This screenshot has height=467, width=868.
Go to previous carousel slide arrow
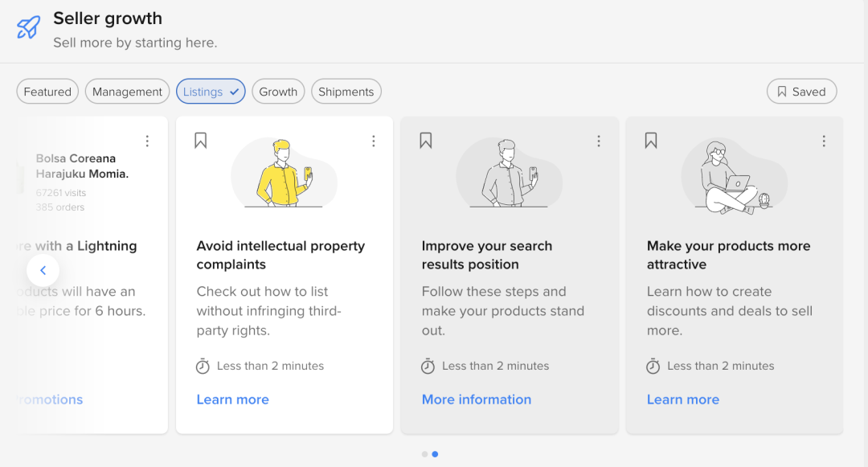coord(43,271)
